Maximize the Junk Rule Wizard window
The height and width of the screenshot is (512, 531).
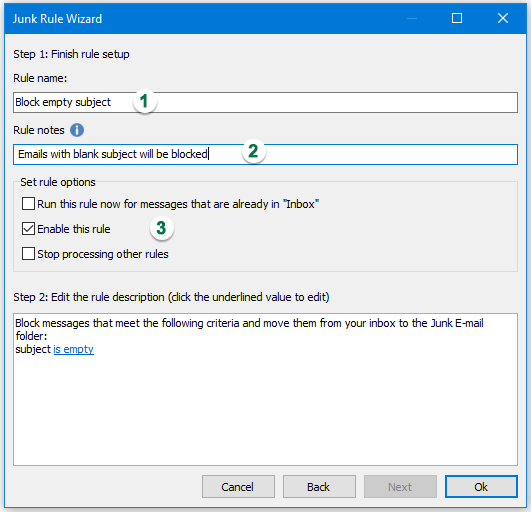(457, 18)
